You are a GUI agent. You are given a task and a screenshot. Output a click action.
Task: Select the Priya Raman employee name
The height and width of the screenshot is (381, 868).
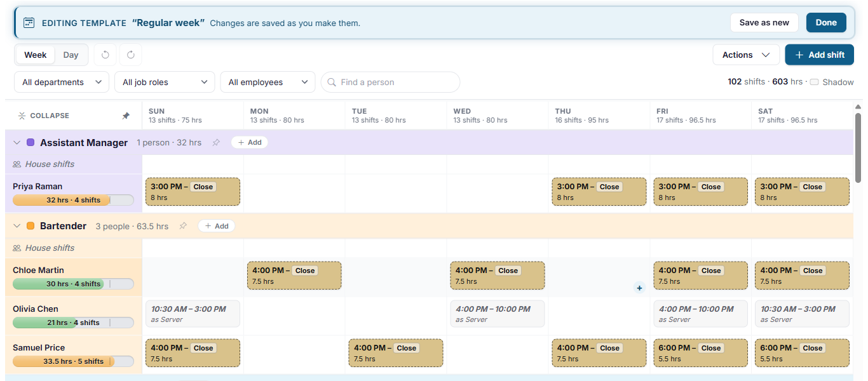37,186
